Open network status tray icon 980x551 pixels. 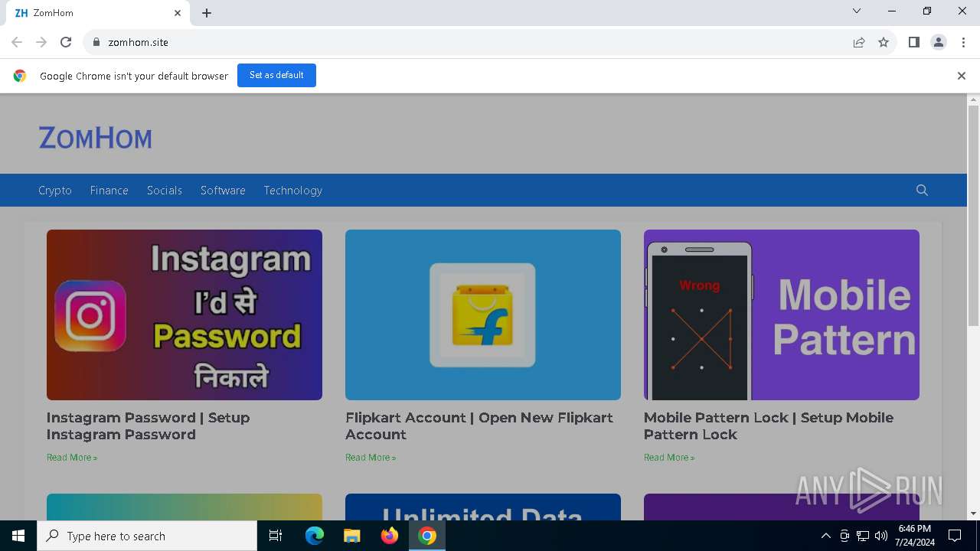[x=863, y=536]
